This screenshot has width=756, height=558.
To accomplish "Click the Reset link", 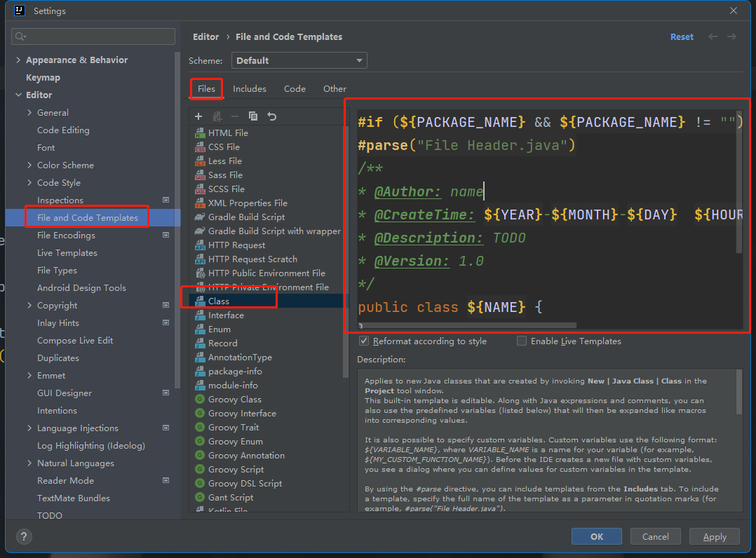I will [x=682, y=36].
